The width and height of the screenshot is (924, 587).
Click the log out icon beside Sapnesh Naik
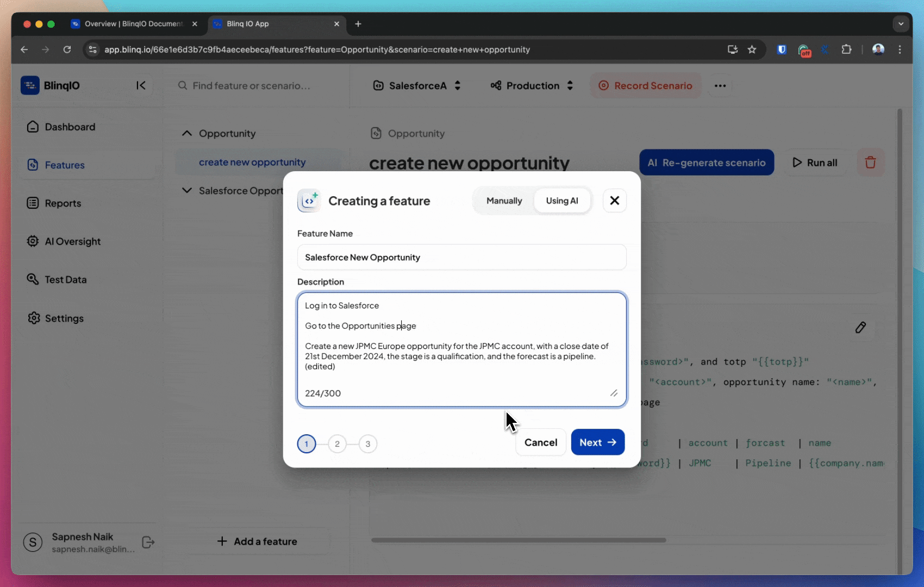pos(148,542)
